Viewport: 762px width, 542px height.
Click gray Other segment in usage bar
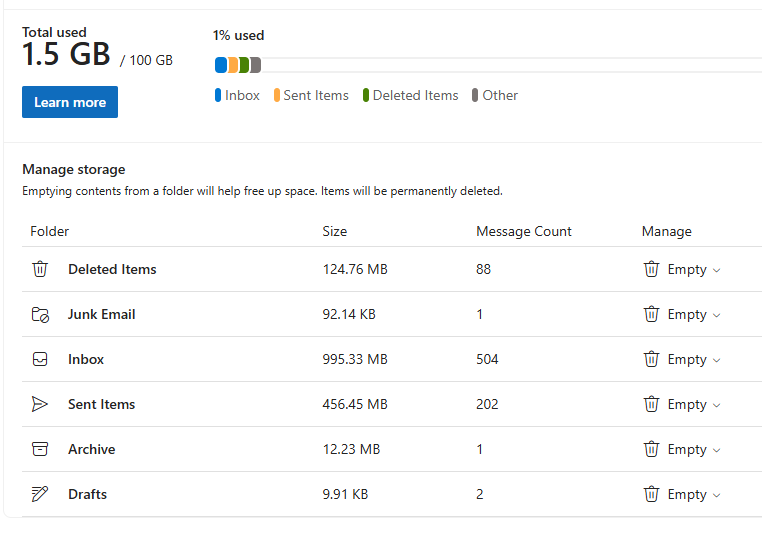point(256,65)
